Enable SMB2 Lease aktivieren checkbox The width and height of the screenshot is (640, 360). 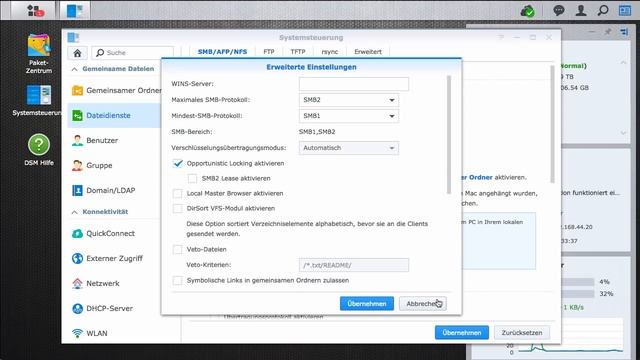(192, 178)
